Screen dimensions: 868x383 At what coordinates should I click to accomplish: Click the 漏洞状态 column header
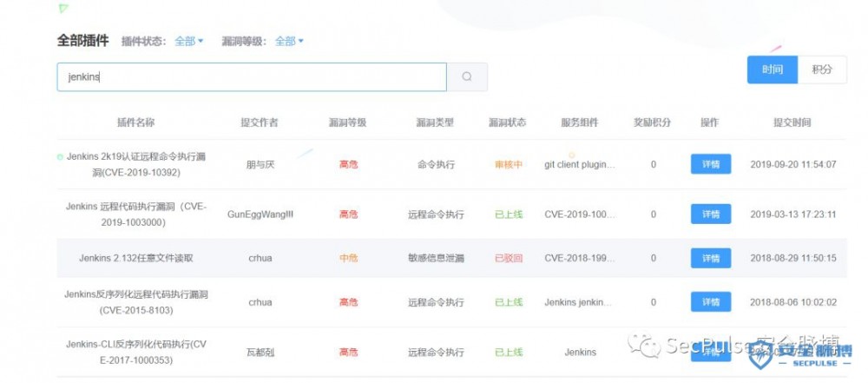tap(508, 122)
